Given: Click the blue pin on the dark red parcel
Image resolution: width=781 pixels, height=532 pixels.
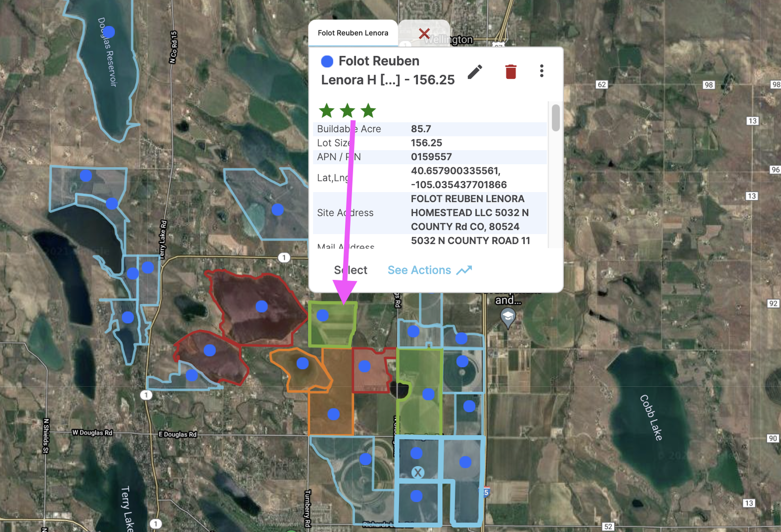Looking at the screenshot, I should pyautogui.click(x=261, y=306).
